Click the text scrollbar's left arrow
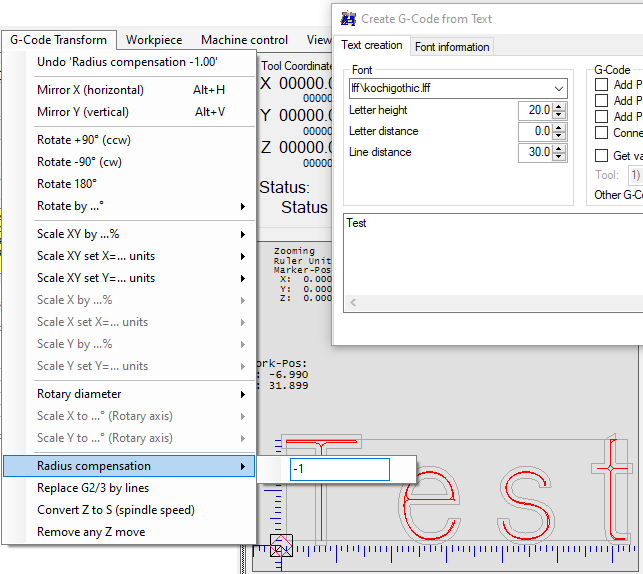Viewport: 643px width, 574px height. [x=352, y=301]
